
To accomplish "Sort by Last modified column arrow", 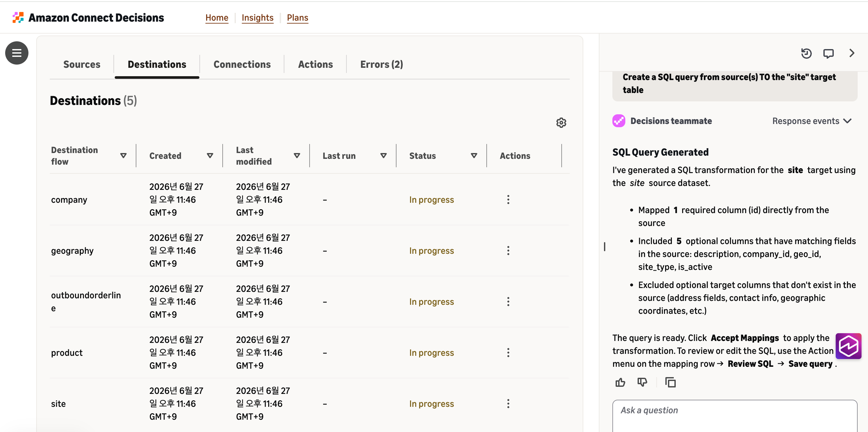I will pos(297,156).
